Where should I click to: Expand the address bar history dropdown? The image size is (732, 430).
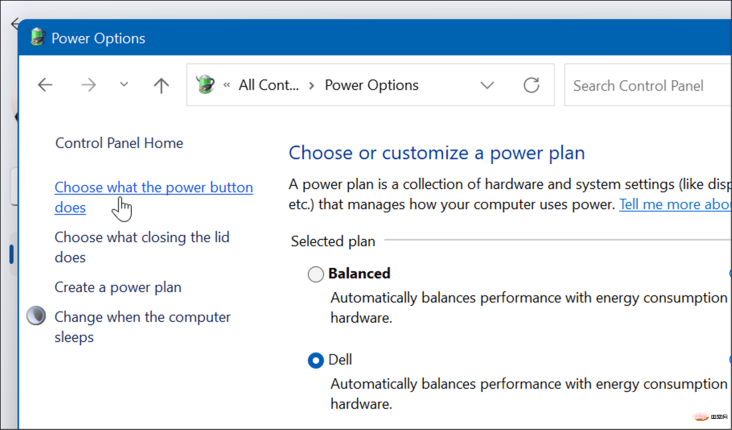[x=487, y=85]
